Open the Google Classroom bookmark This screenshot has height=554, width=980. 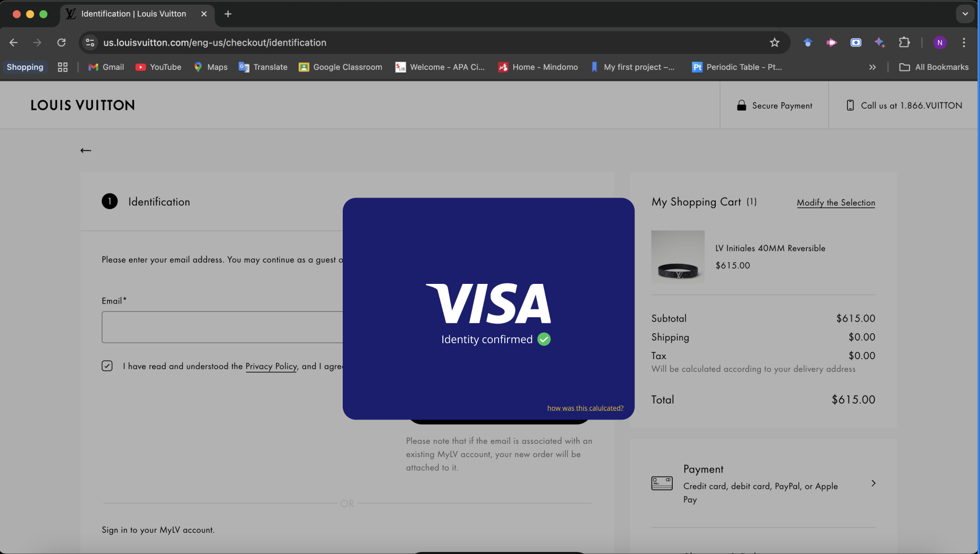pos(341,67)
